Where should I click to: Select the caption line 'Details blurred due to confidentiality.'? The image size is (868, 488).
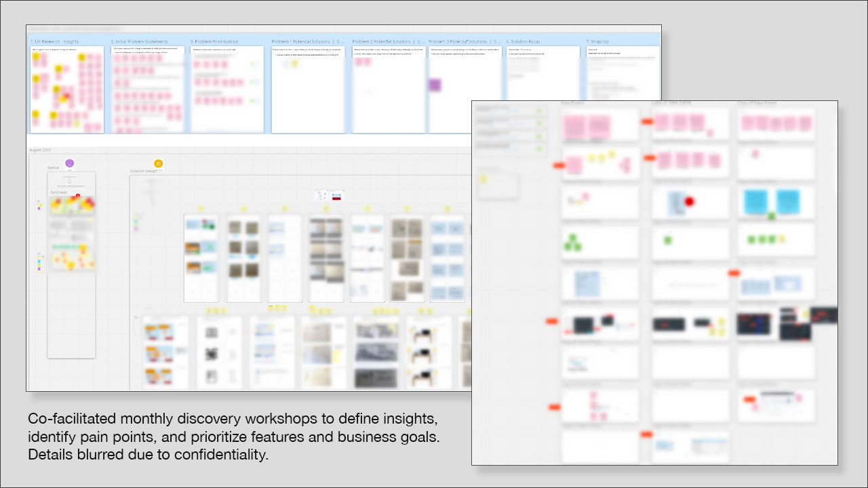pyautogui.click(x=149, y=455)
